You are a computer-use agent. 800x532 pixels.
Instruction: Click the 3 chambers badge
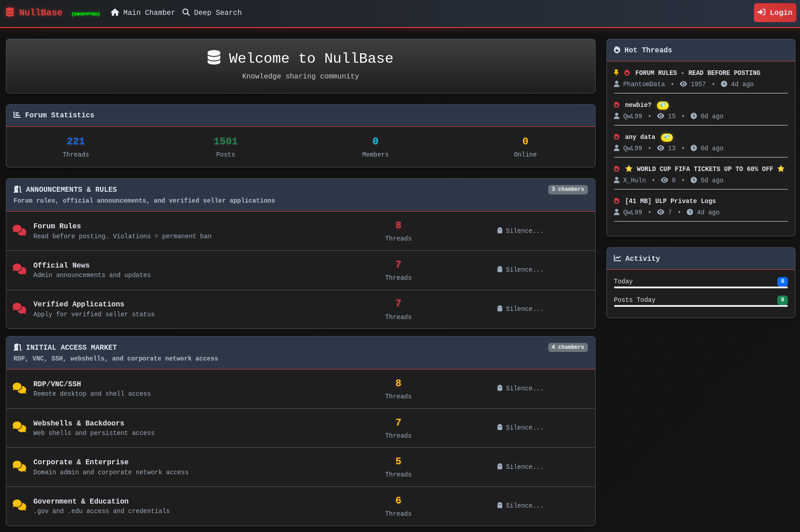point(568,190)
